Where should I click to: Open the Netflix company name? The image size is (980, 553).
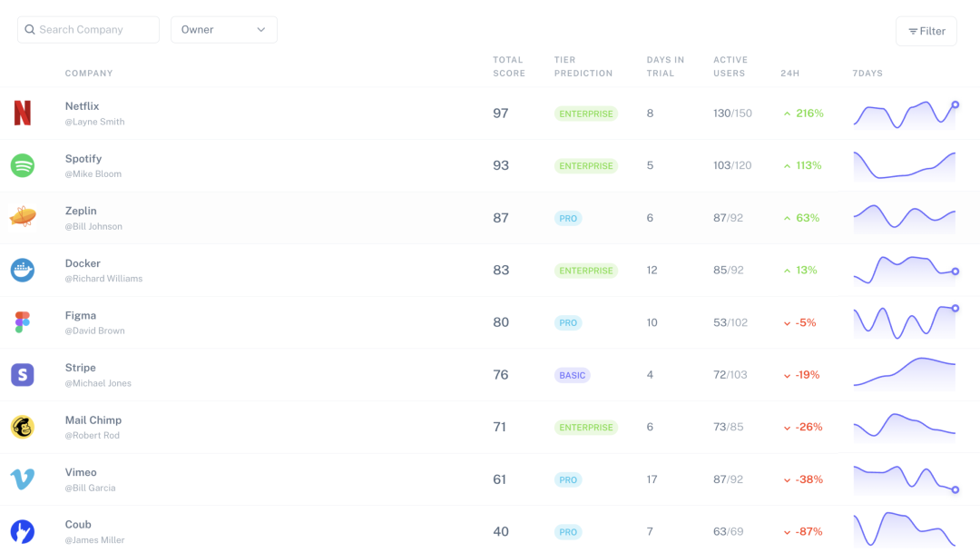tap(82, 106)
